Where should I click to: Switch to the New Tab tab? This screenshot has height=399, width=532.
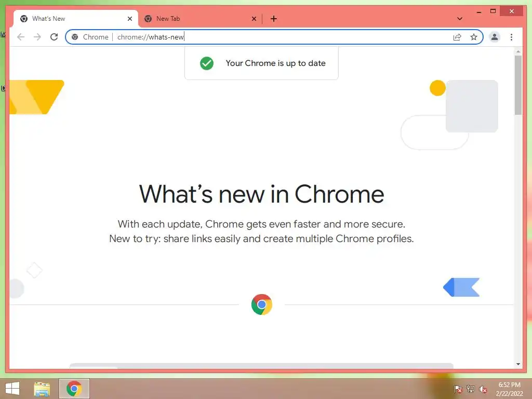(x=200, y=19)
